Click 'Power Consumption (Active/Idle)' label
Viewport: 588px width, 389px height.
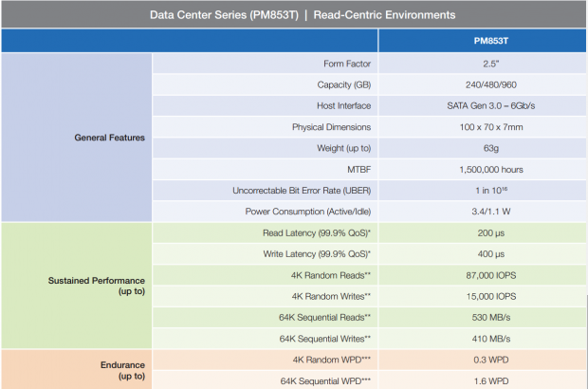(308, 212)
